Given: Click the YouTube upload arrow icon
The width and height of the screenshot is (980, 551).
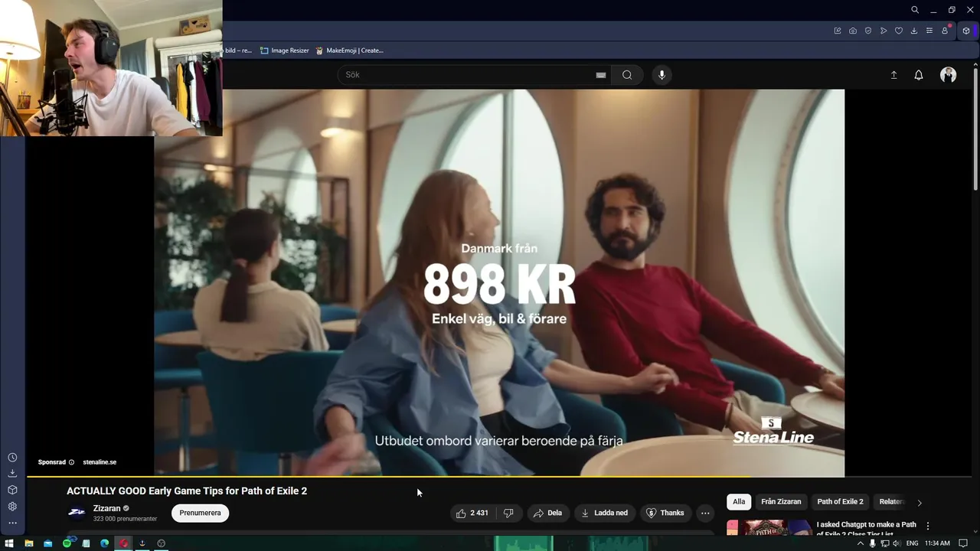Looking at the screenshot, I should pyautogui.click(x=893, y=75).
